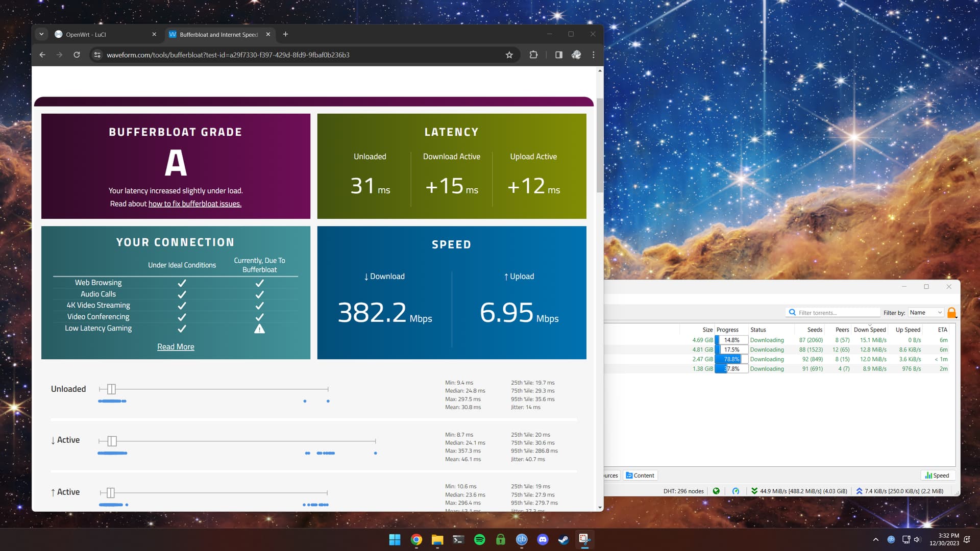The height and width of the screenshot is (551, 980).
Task: Open the Chrome profile avatar
Action: (576, 55)
